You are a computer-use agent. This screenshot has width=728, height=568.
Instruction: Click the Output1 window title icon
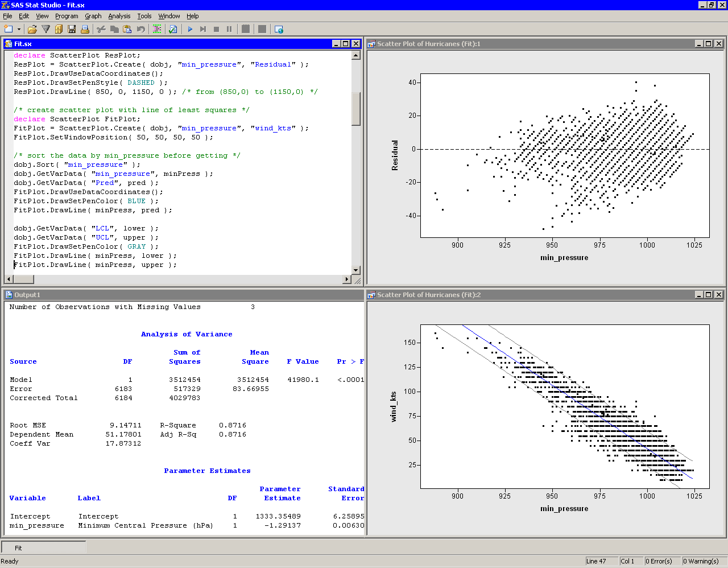pos(9,294)
